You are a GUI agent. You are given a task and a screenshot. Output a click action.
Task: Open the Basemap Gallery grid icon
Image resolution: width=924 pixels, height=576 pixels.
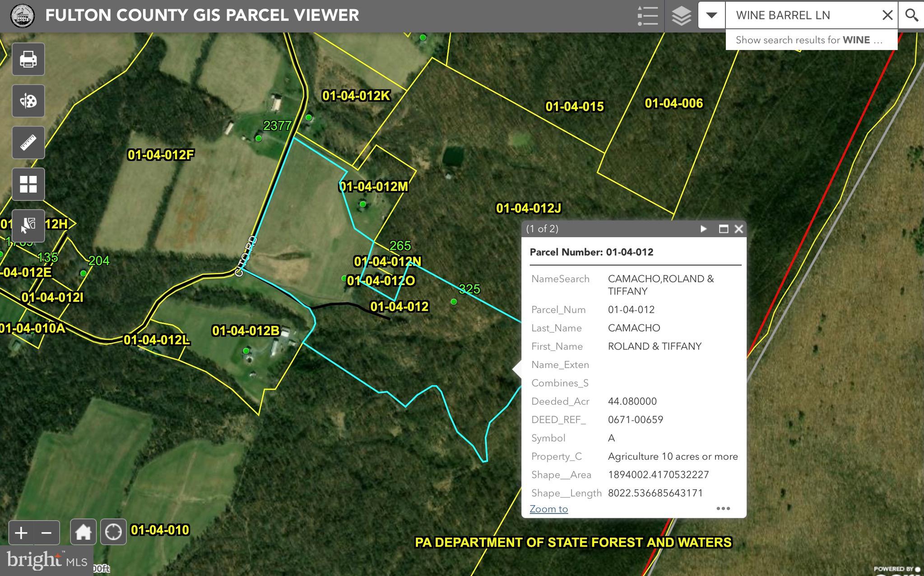pyautogui.click(x=28, y=184)
